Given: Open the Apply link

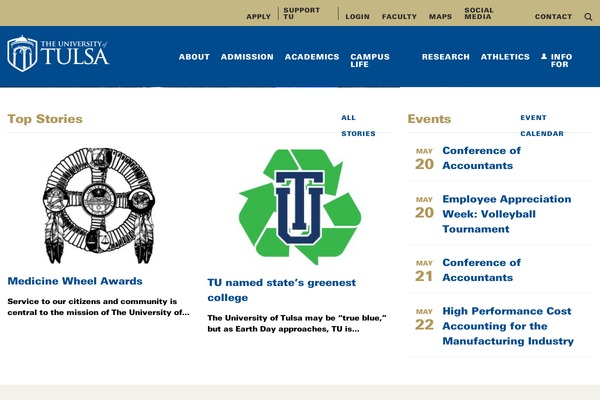Looking at the screenshot, I should (x=258, y=17).
